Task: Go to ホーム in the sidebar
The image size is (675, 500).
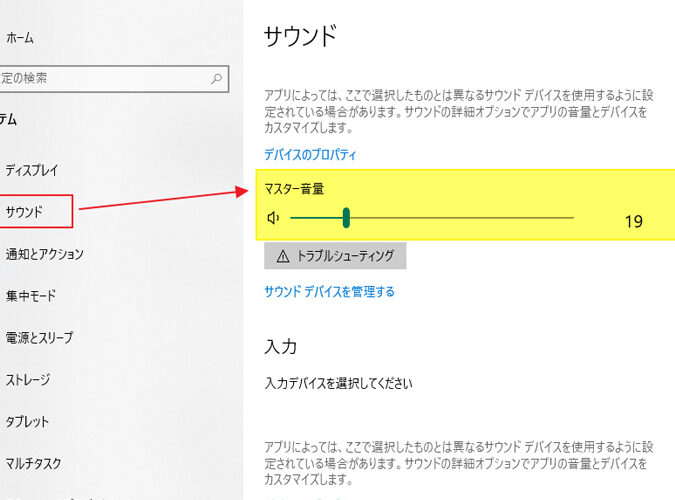Action: click(20, 37)
